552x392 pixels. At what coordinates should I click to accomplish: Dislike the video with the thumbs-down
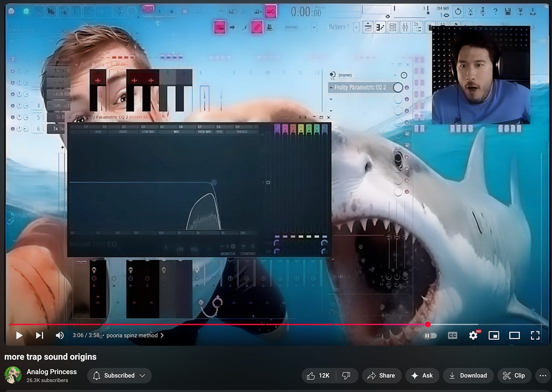pos(347,375)
